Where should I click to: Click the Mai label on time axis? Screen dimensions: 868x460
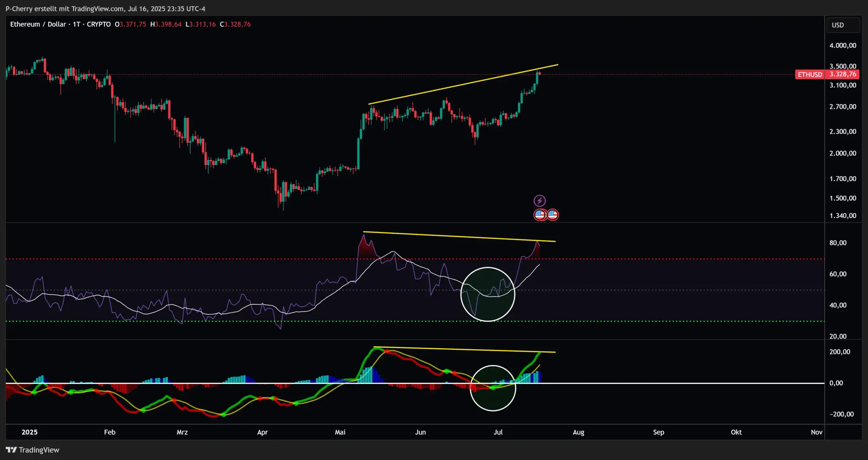coord(340,432)
